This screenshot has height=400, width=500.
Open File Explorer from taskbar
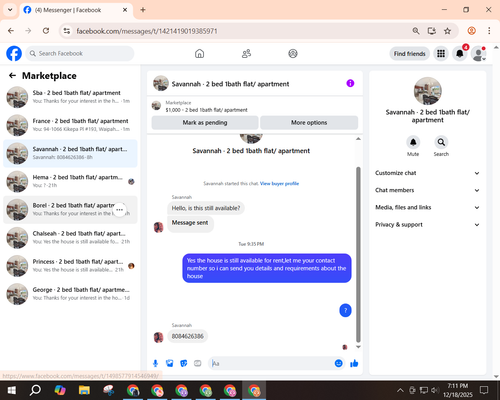click(84, 390)
